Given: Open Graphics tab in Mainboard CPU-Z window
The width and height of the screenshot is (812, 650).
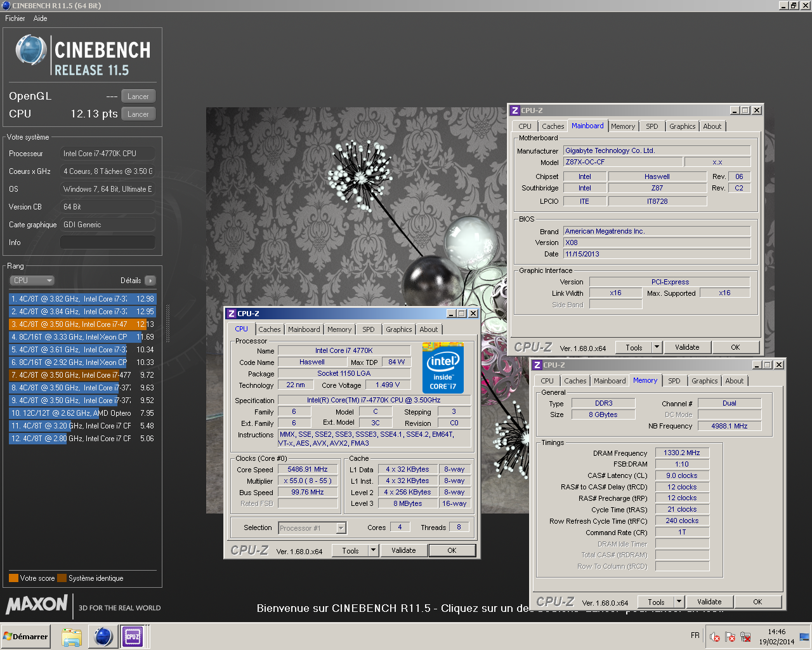Looking at the screenshot, I should (682, 126).
